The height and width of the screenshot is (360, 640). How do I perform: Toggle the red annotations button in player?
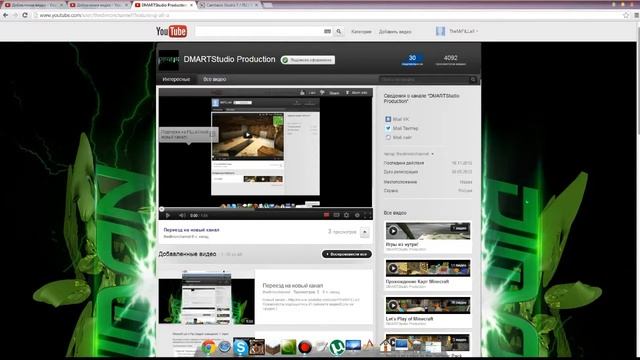[326, 215]
